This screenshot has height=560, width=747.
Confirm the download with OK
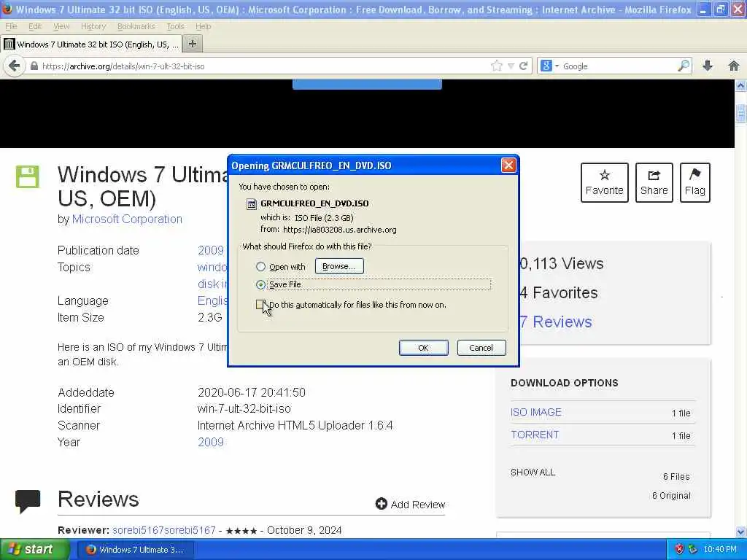click(424, 348)
